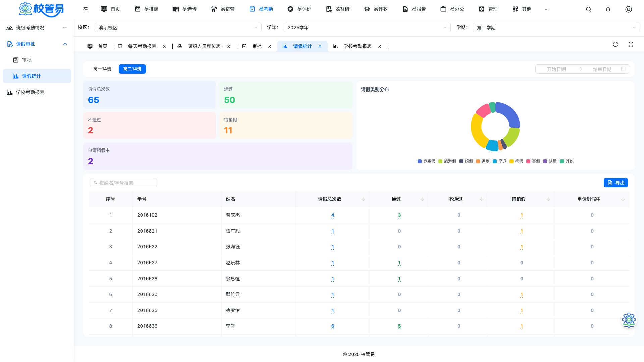This screenshot has width=644, height=362.
Task: Open the notifications bell icon
Action: (x=608, y=9)
